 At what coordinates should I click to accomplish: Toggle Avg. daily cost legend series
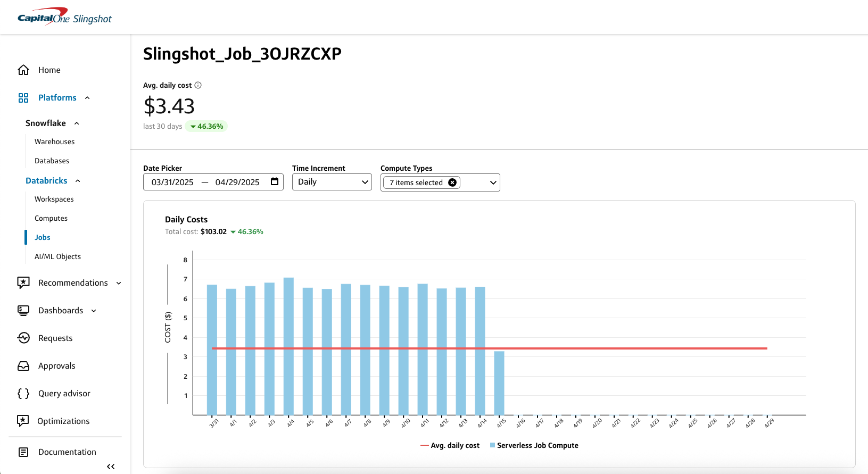[x=450, y=445]
